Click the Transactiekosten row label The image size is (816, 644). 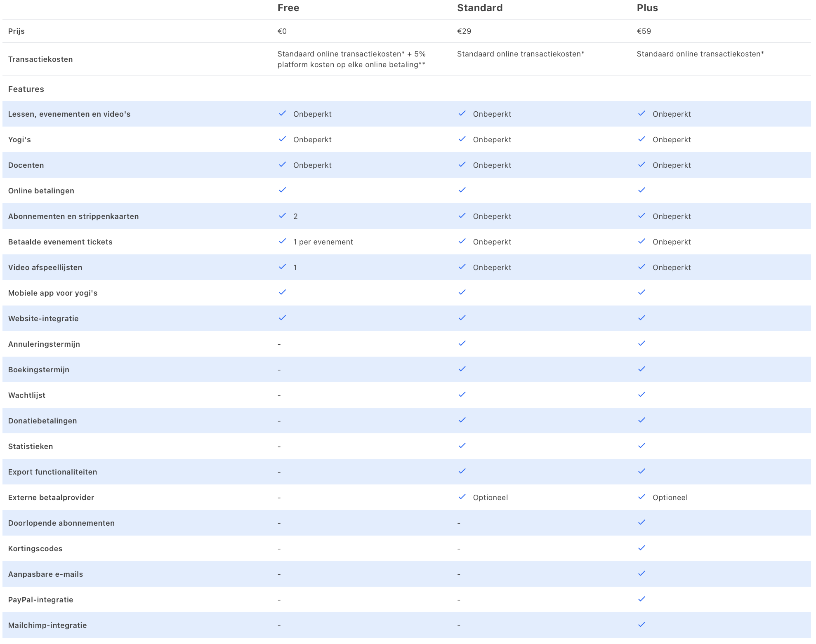click(x=40, y=59)
